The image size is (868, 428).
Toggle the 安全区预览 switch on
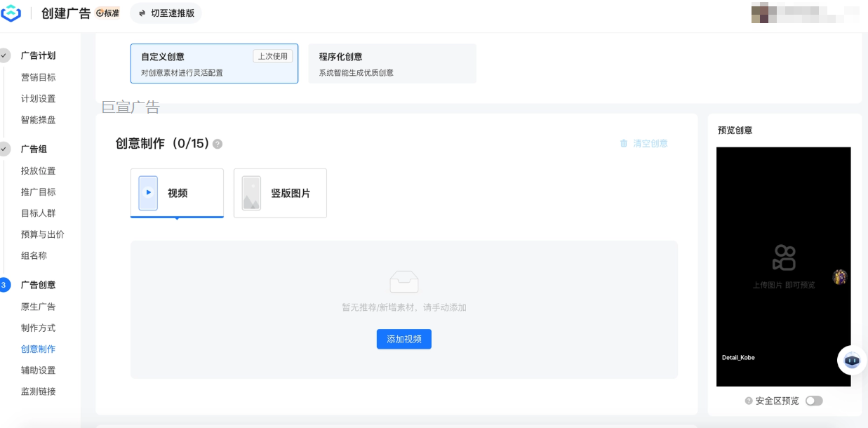[x=814, y=401]
